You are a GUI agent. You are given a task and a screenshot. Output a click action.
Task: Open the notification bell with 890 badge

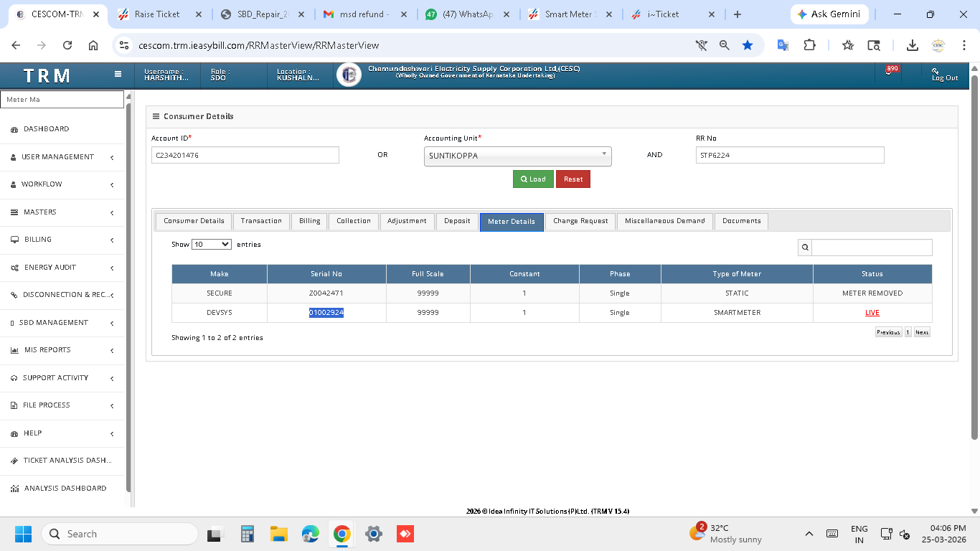click(x=889, y=72)
